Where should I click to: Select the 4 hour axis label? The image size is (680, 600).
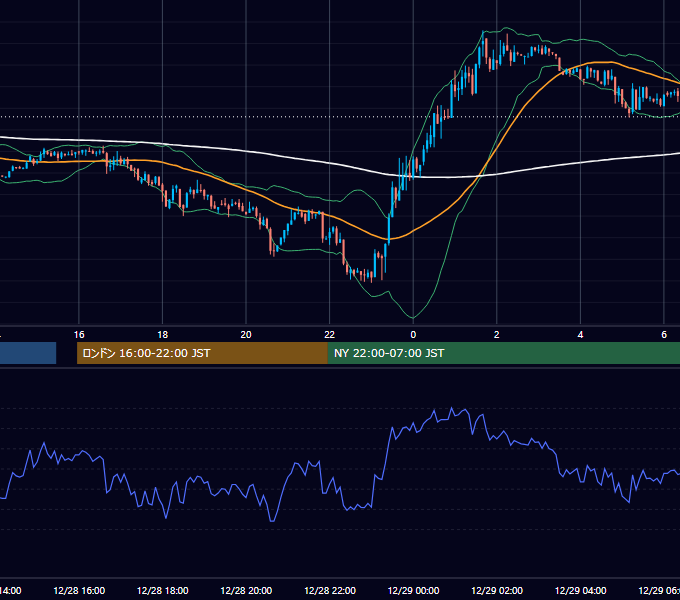[x=580, y=335]
